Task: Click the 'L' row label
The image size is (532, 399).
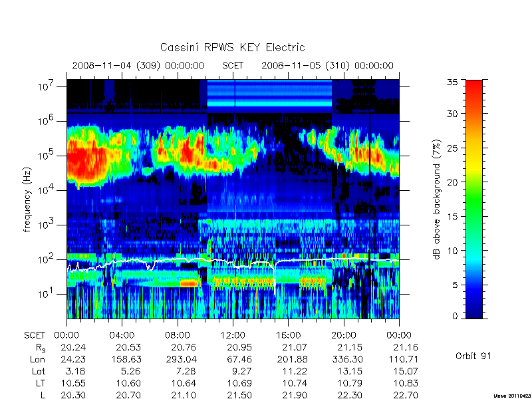Action: pos(43,395)
